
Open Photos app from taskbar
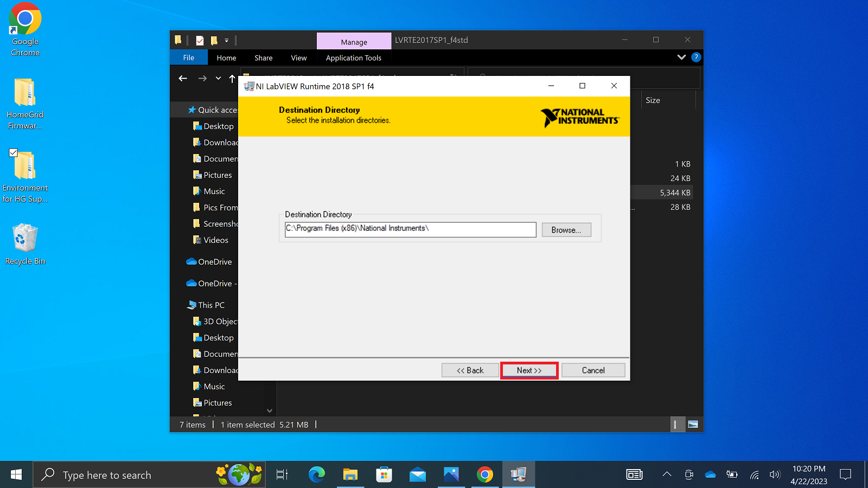451,475
